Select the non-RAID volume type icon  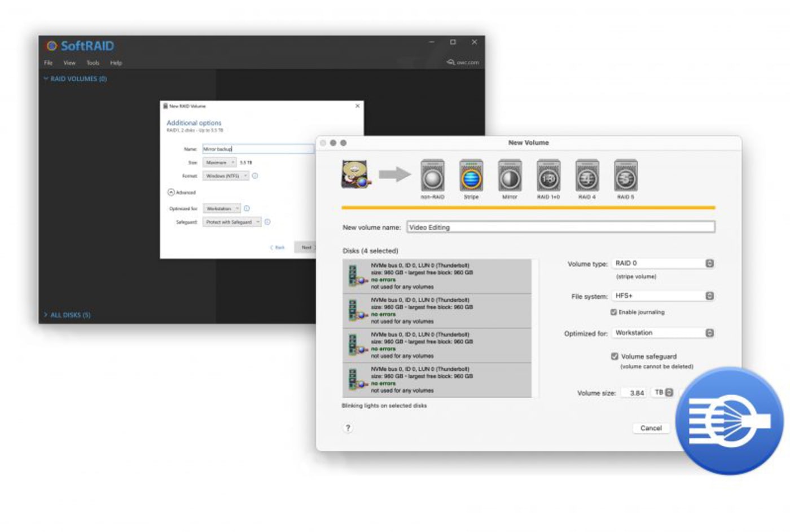[432, 176]
